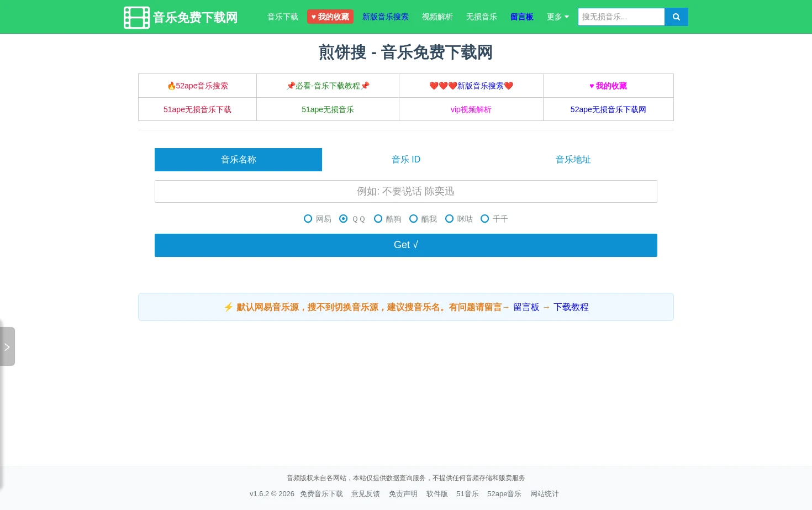Focus the 搜无损音乐 header search box
Viewport: 812px width, 510px height.
pyautogui.click(x=621, y=17)
